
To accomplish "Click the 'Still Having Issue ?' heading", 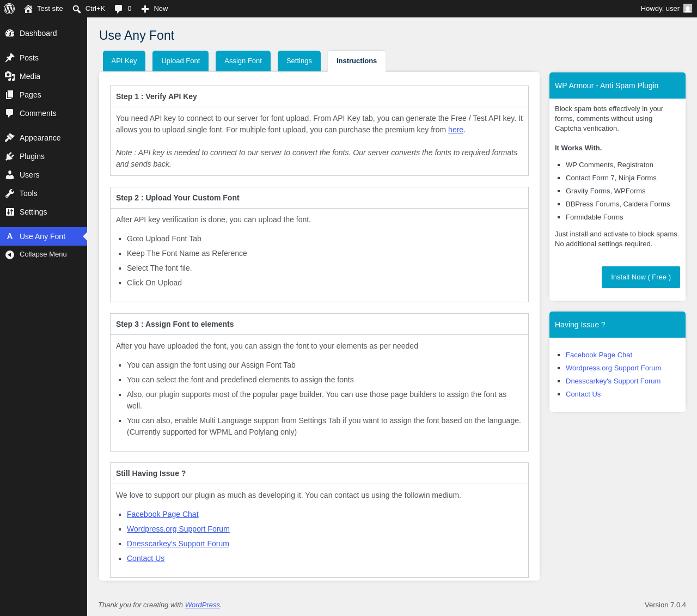I will click(151, 473).
